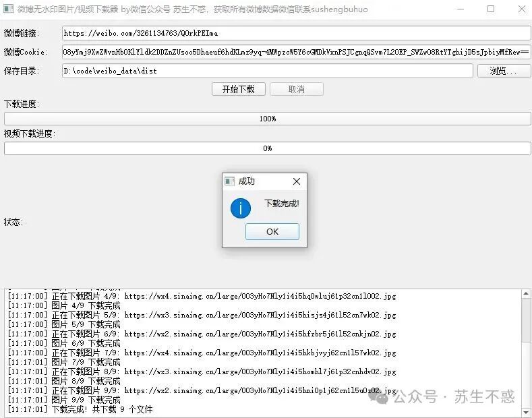
Task: Click the log scrollbar thumb
Action: tap(526, 320)
